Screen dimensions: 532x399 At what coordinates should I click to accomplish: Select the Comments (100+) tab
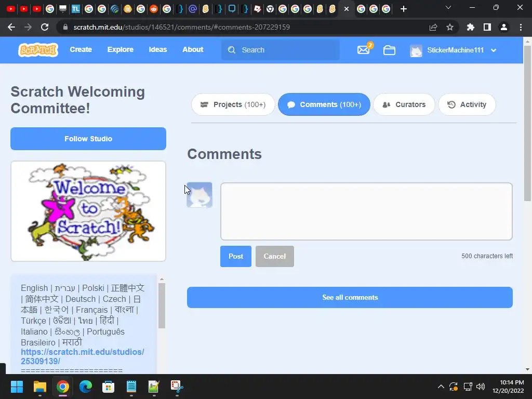click(324, 104)
